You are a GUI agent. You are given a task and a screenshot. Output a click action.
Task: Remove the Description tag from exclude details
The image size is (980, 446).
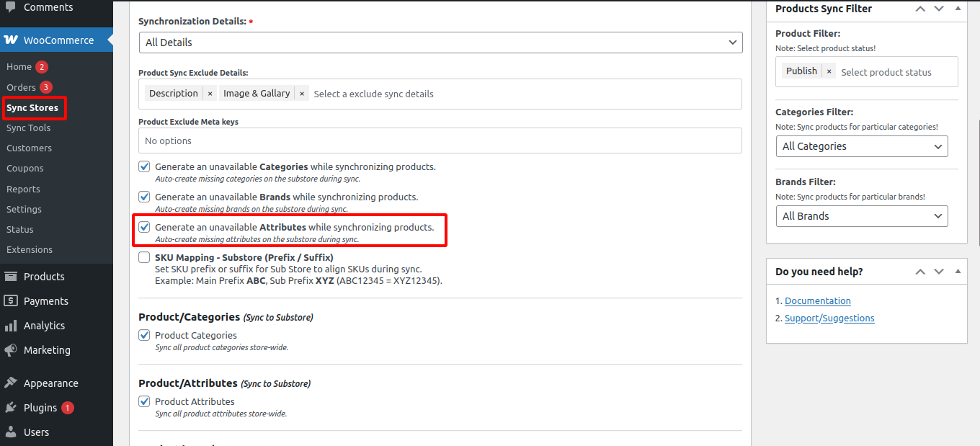(x=210, y=94)
